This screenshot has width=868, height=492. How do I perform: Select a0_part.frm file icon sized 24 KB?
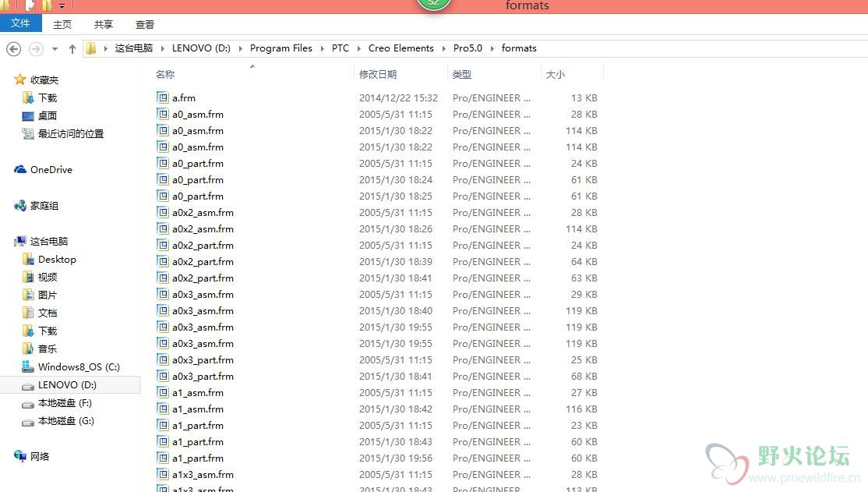coord(162,163)
